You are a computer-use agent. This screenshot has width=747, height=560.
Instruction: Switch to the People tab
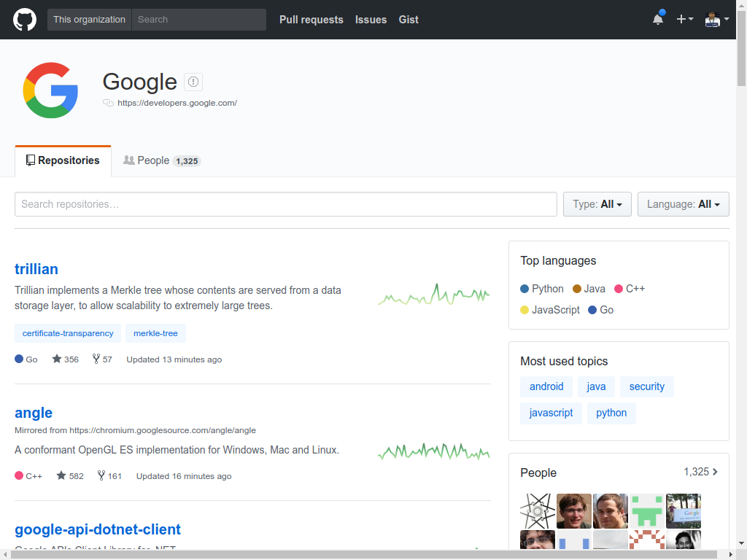pos(161,160)
